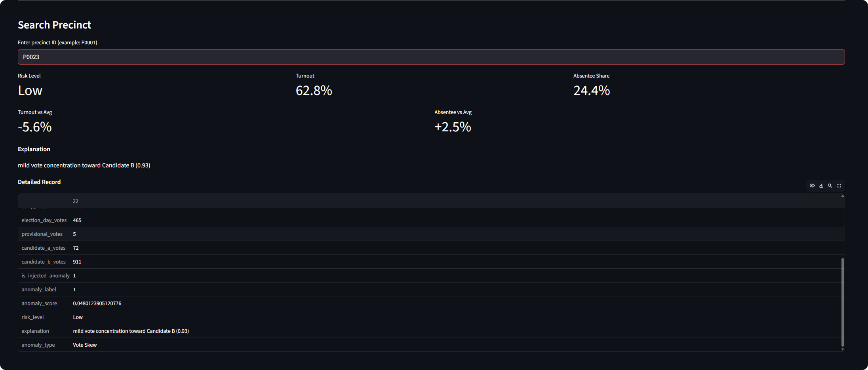Select the candidate_a_votes value 72
This screenshot has width=868, height=370.
point(76,248)
